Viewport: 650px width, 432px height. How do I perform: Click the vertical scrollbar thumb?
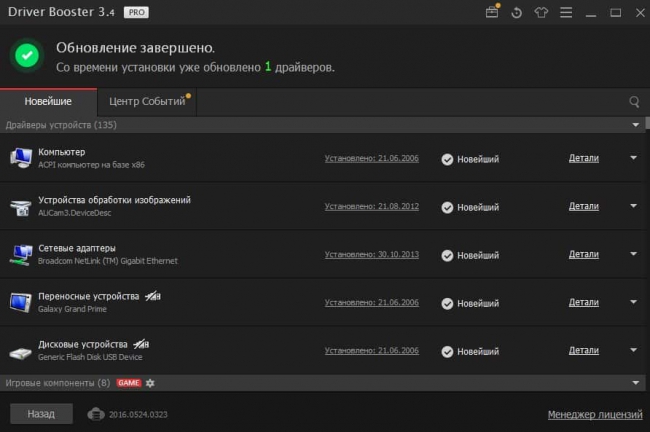click(648, 124)
